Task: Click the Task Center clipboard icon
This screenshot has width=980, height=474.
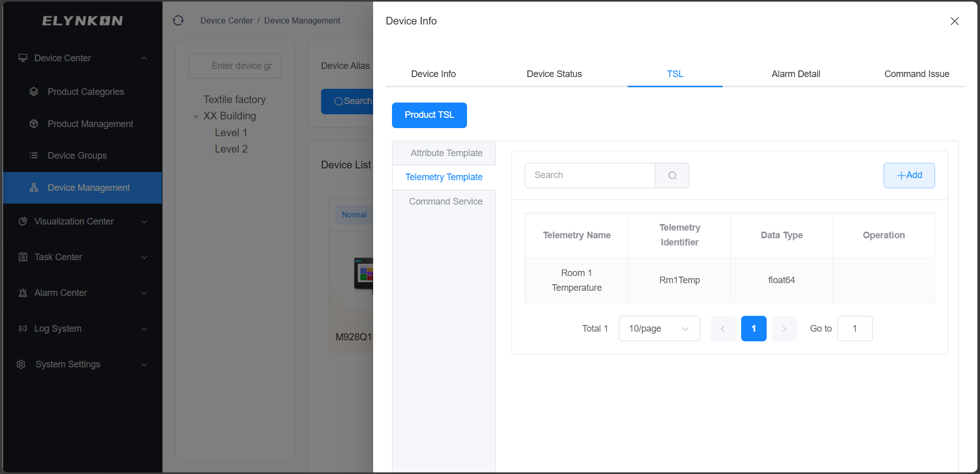Action: [23, 257]
